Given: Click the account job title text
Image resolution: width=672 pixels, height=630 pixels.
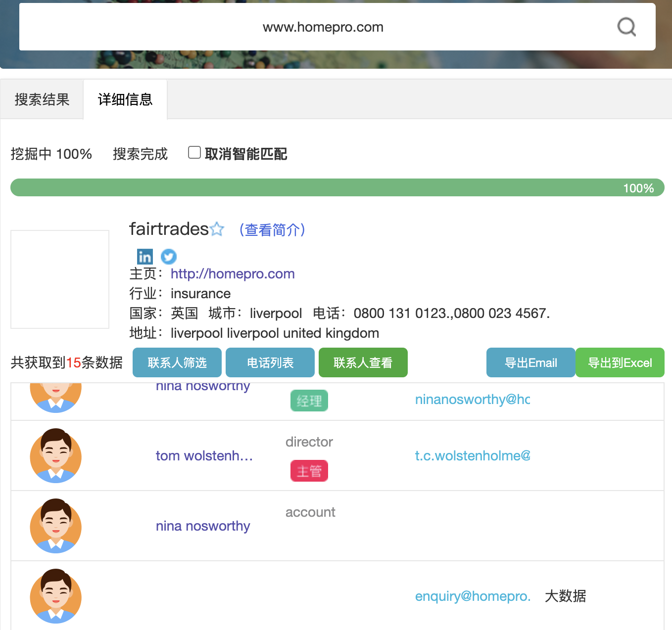Looking at the screenshot, I should [x=310, y=512].
